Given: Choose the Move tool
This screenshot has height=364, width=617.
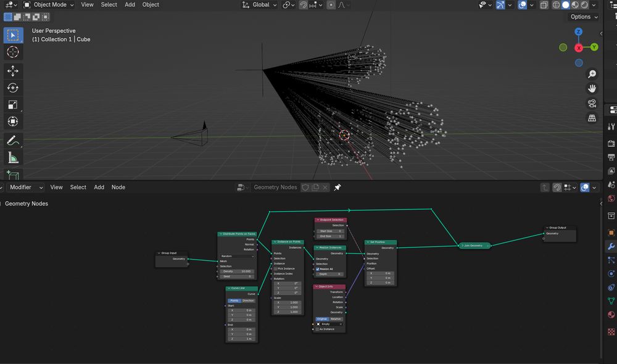Looking at the screenshot, I should 13,71.
